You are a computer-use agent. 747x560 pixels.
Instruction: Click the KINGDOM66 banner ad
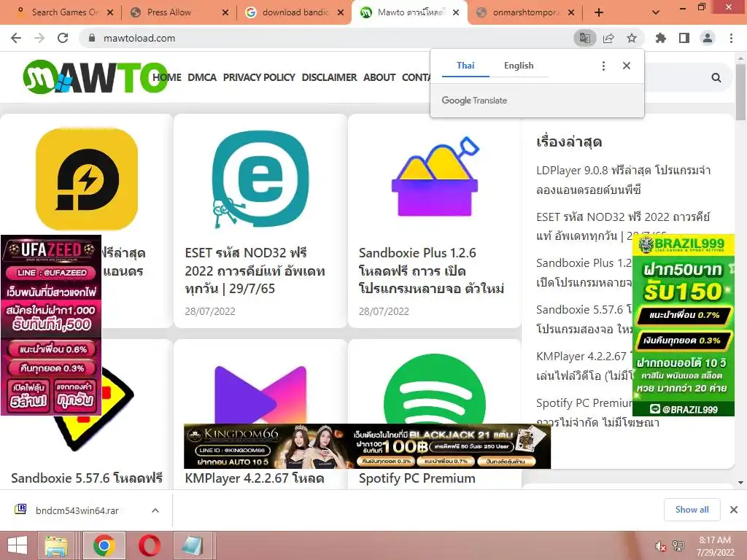click(368, 446)
